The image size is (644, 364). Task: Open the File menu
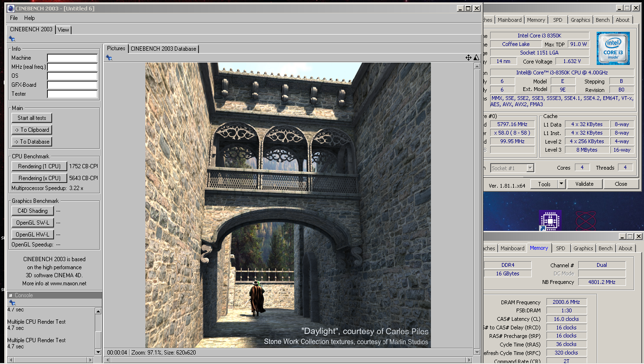tap(14, 18)
